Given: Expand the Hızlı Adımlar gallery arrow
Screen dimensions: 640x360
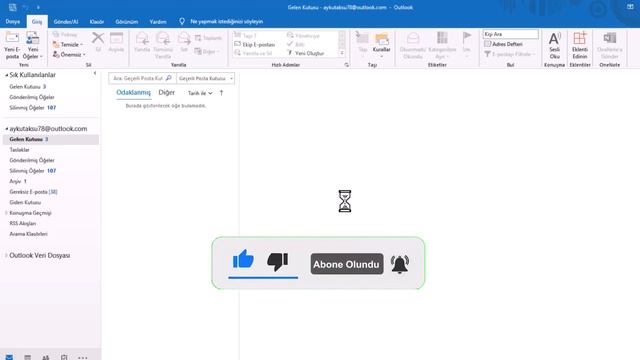Looking at the screenshot, I should (342, 53).
